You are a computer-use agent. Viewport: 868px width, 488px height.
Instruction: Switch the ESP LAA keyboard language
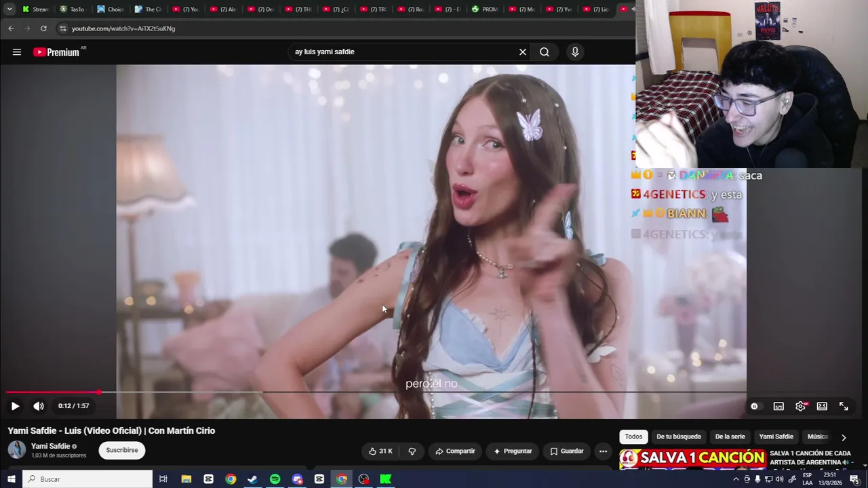807,479
